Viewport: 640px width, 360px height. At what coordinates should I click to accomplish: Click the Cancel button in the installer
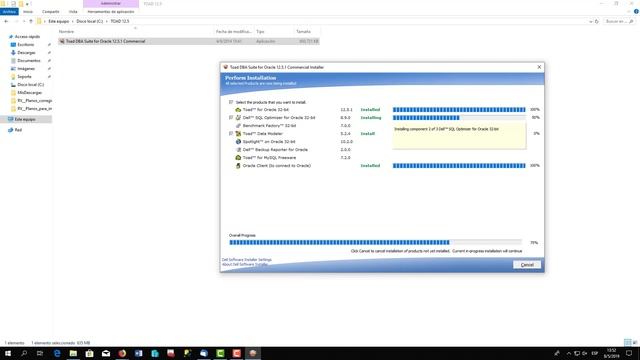coord(527,265)
